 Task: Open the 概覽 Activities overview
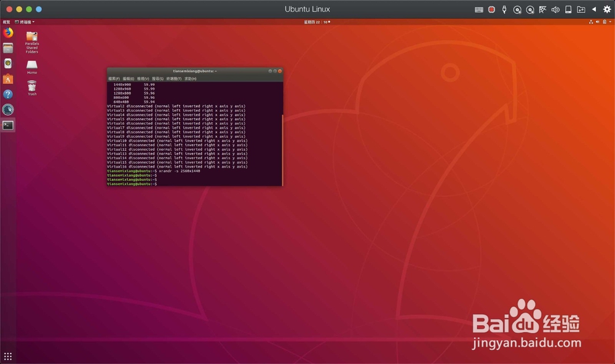click(x=6, y=22)
